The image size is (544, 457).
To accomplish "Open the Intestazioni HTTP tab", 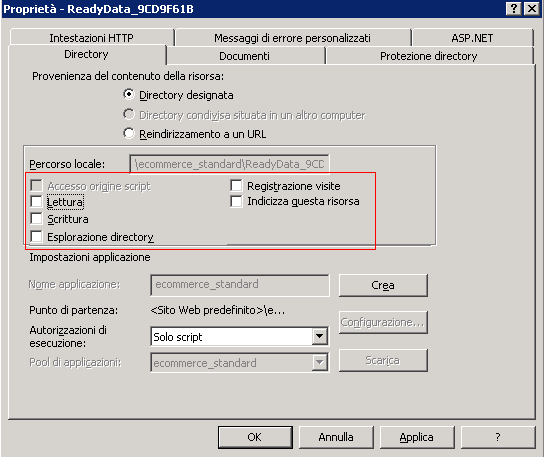I will pyautogui.click(x=92, y=37).
